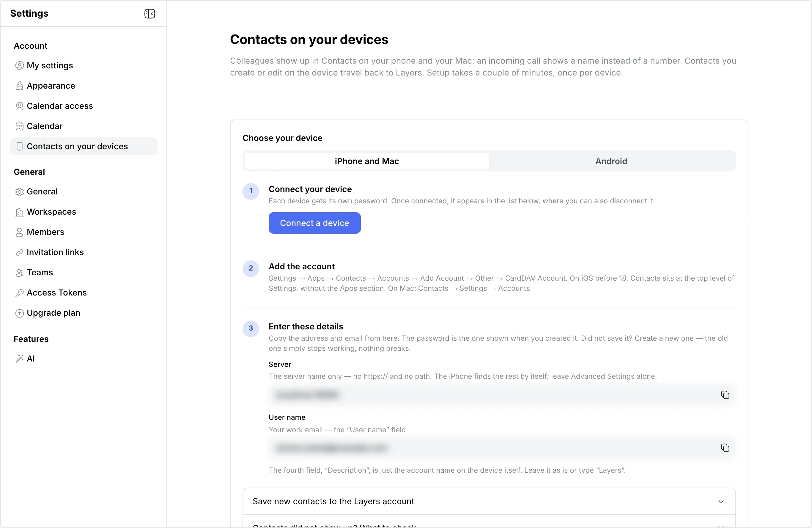Copy the User name email

coord(725,448)
